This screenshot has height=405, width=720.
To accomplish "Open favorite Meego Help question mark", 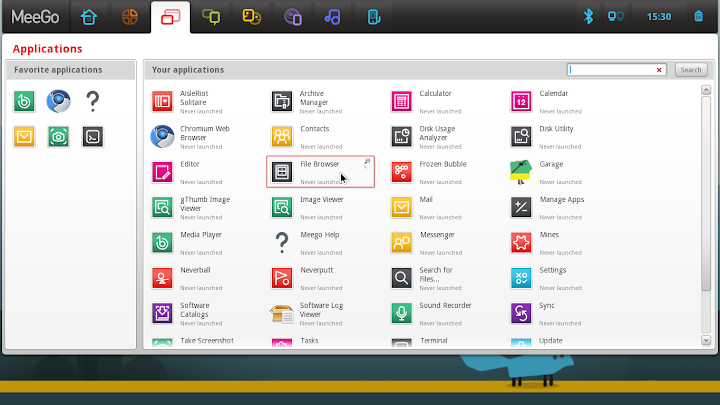I will (x=93, y=101).
